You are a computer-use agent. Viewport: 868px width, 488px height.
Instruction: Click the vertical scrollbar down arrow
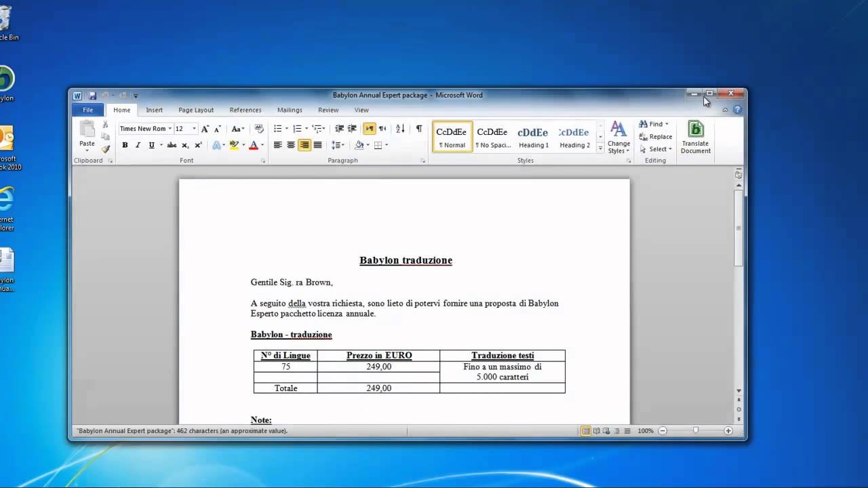click(738, 391)
